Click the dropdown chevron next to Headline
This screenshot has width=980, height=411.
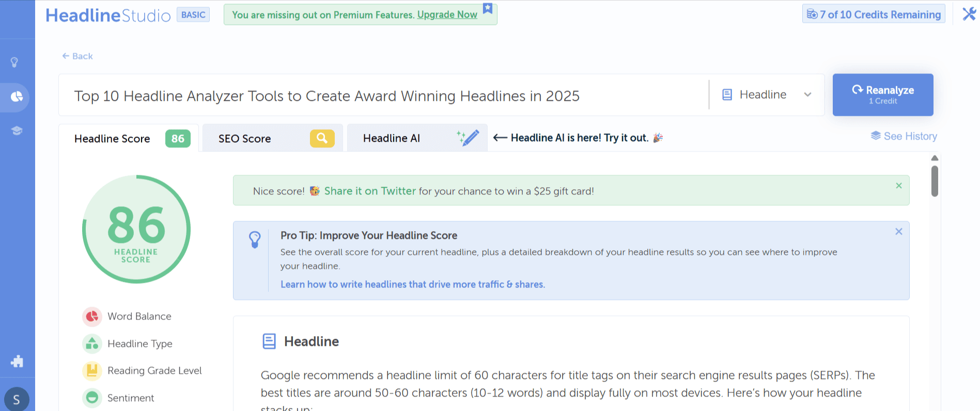(x=807, y=95)
